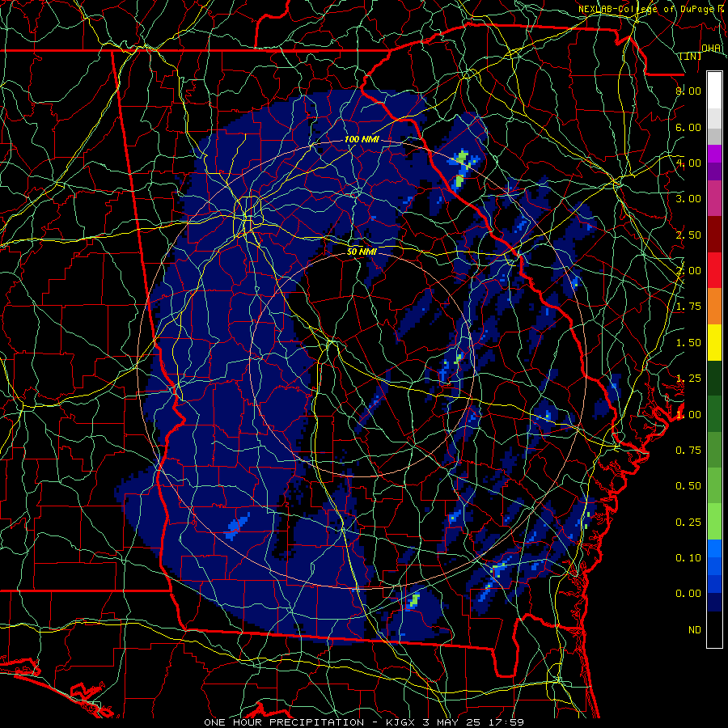Select the 0.00 legend value label
The image size is (728, 728).
coord(688,594)
